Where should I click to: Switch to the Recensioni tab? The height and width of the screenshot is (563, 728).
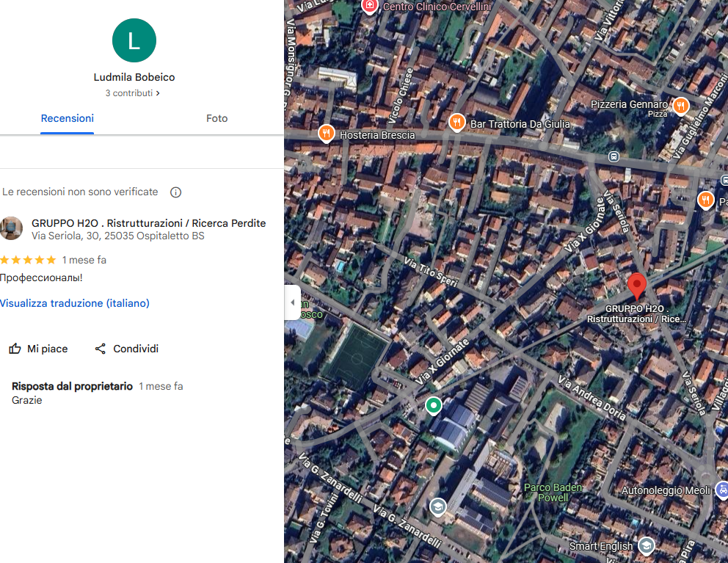pos(68,118)
